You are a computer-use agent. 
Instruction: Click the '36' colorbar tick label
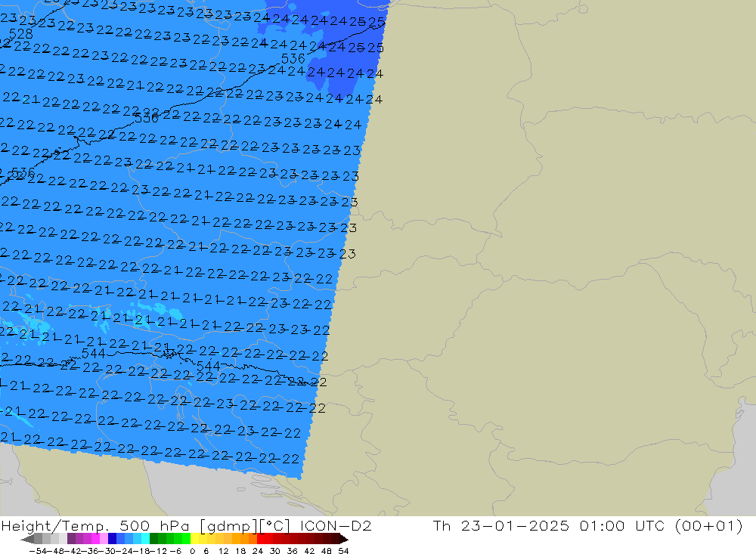(x=292, y=551)
